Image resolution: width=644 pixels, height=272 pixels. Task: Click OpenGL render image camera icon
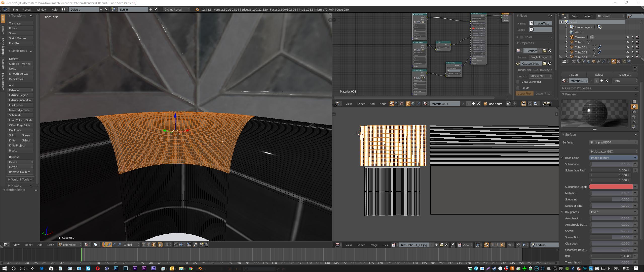(x=202, y=245)
